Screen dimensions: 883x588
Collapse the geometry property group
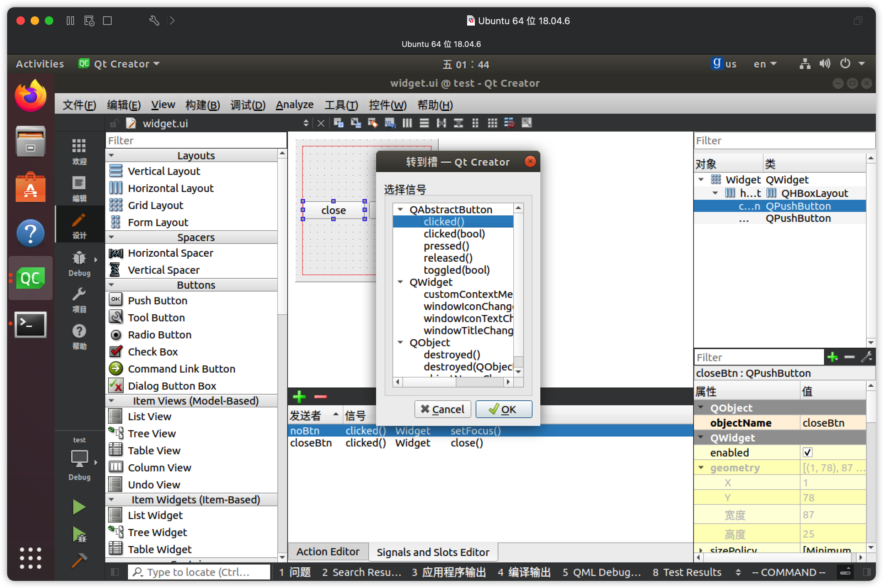[701, 467]
